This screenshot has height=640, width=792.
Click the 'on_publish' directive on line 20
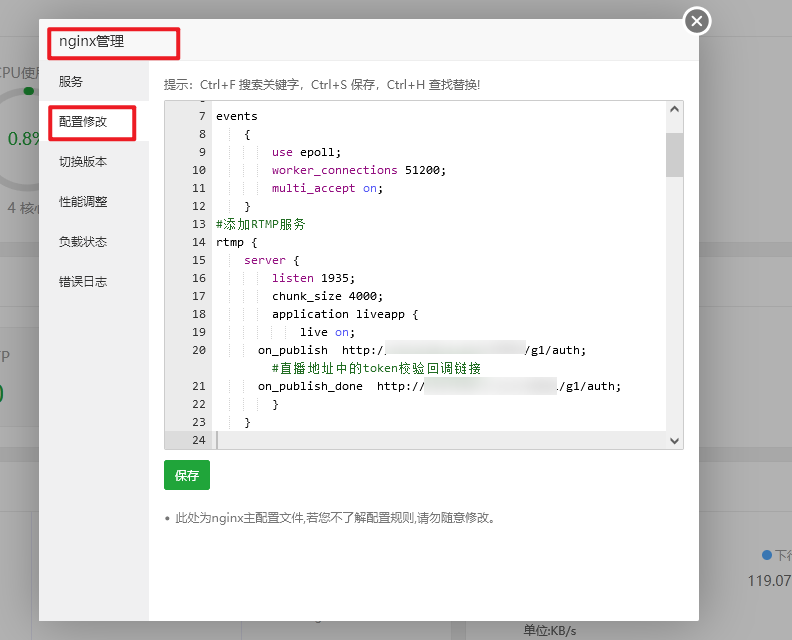[292, 350]
